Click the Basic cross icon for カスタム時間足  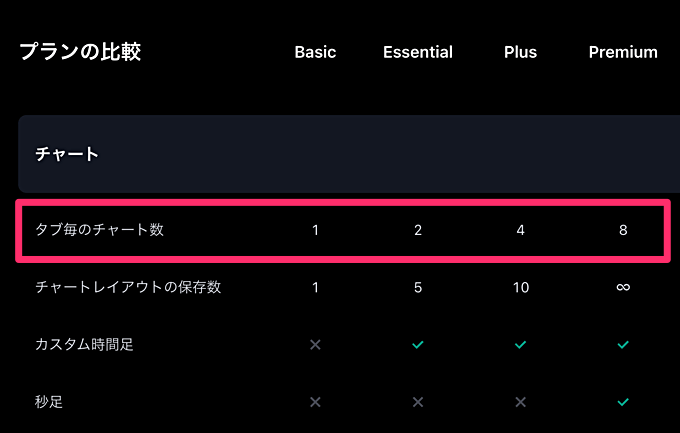tap(315, 345)
